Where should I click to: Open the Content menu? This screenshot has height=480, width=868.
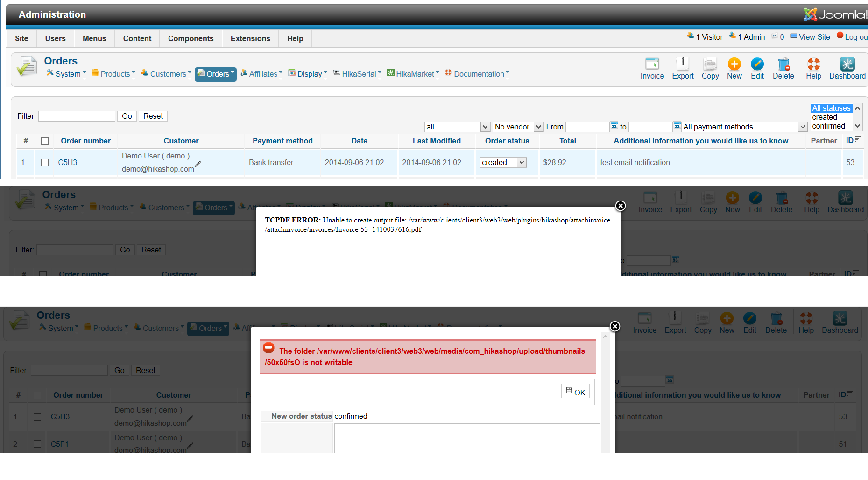click(137, 38)
